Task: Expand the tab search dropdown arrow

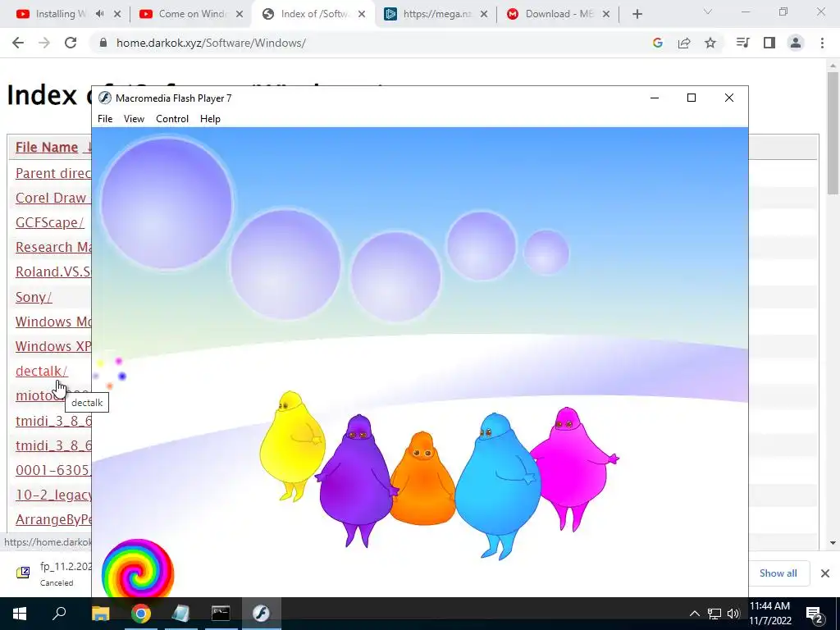Action: click(x=708, y=11)
